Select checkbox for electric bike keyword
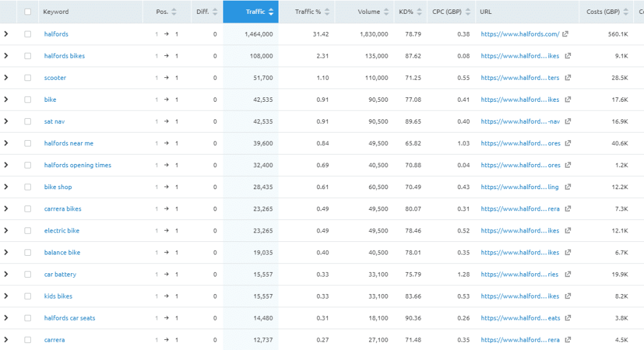Viewport: 644px width, 350px height. (x=28, y=231)
